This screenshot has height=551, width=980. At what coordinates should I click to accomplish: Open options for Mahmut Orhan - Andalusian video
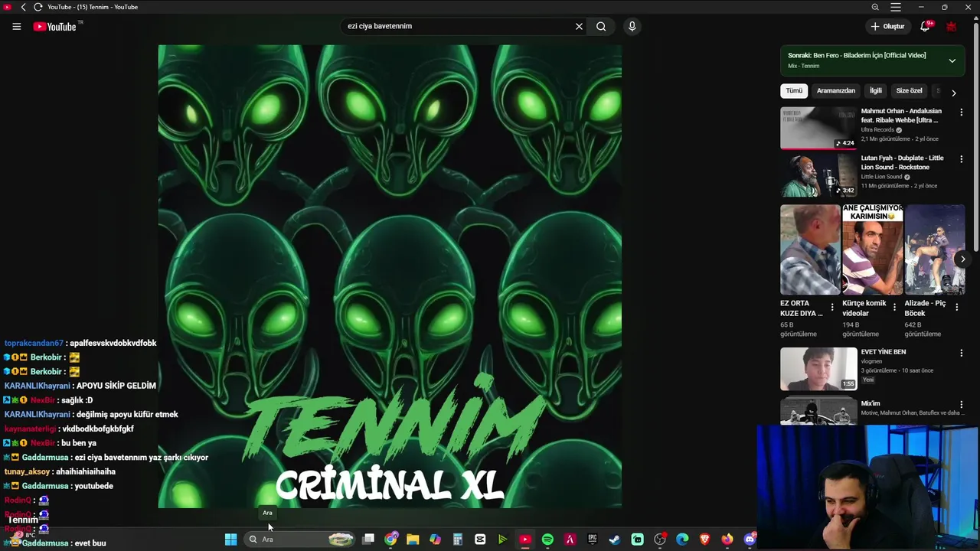coord(962,112)
